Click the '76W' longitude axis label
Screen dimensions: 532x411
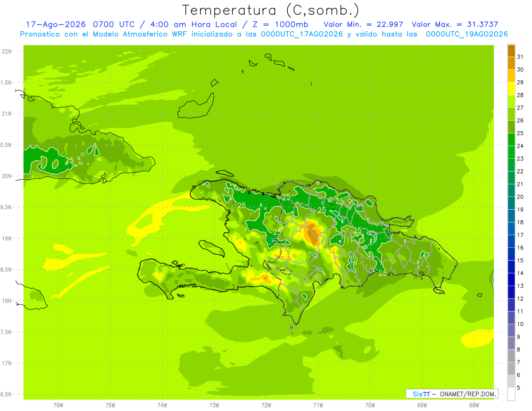click(x=58, y=405)
